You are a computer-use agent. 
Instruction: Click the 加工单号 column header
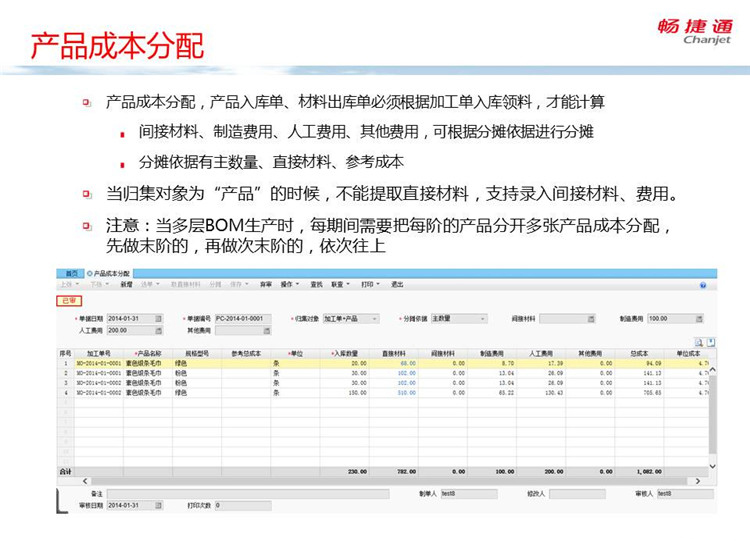[99, 354]
